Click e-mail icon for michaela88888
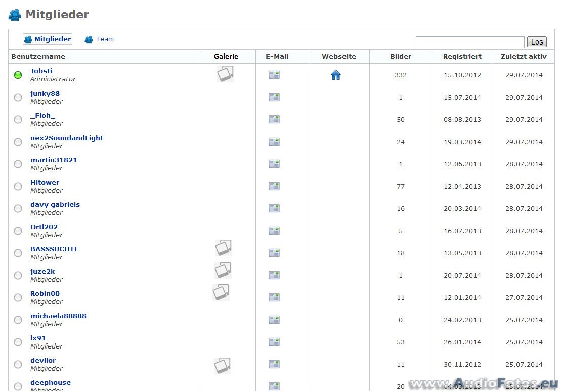 [274, 320]
